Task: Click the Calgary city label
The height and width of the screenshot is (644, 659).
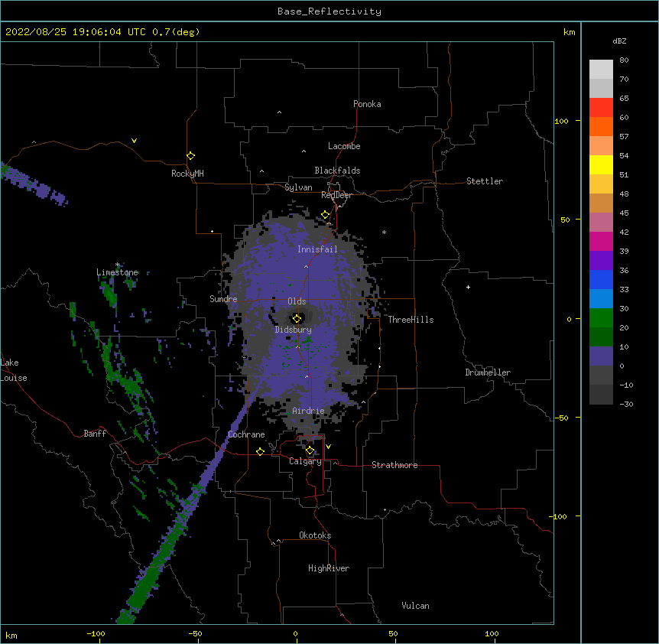Action: click(305, 461)
